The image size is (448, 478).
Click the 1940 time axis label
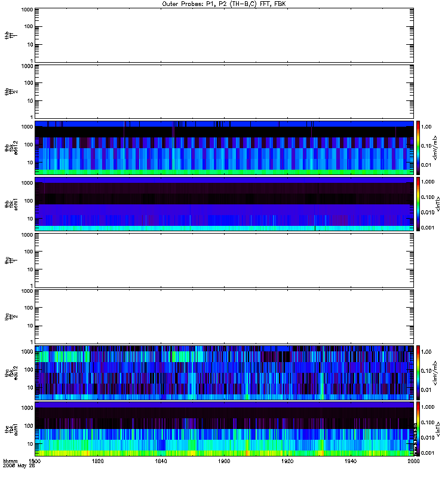[x=351, y=461]
